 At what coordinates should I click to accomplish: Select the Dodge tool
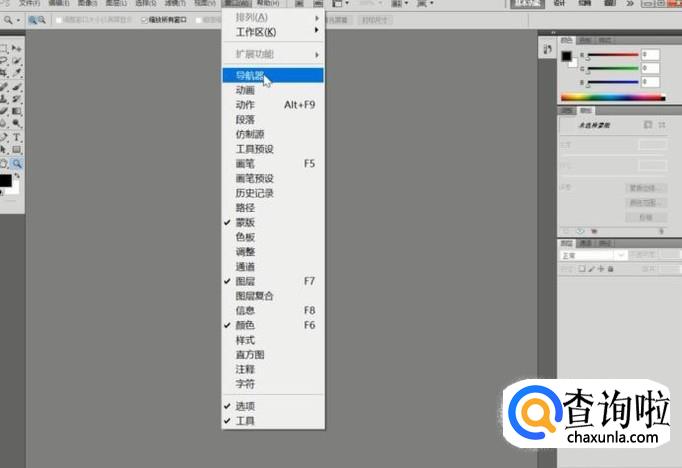pos(17,124)
